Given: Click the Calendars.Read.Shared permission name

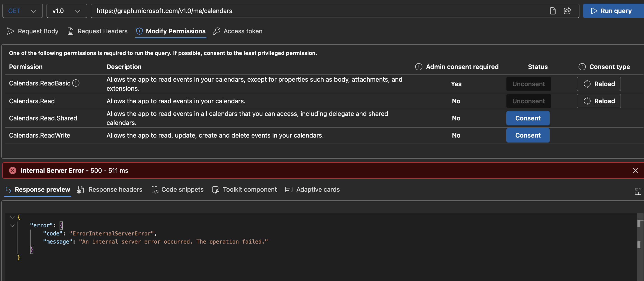Looking at the screenshot, I should 43,118.
